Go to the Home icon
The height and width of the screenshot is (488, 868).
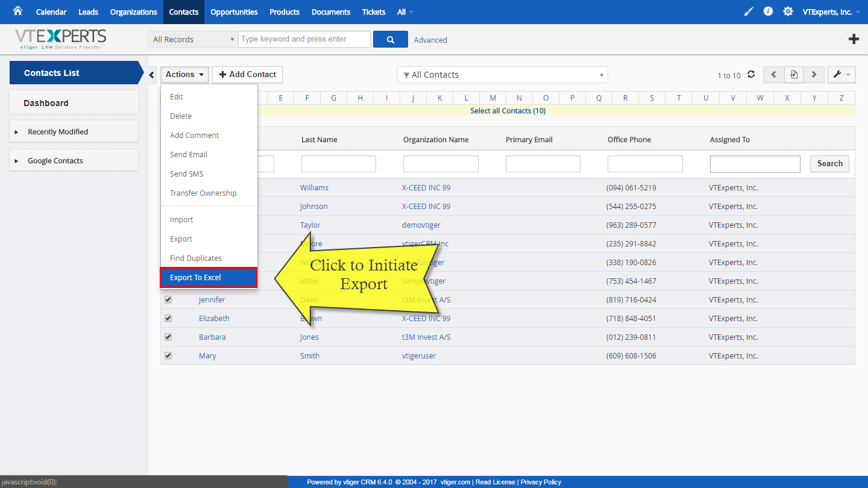(17, 11)
